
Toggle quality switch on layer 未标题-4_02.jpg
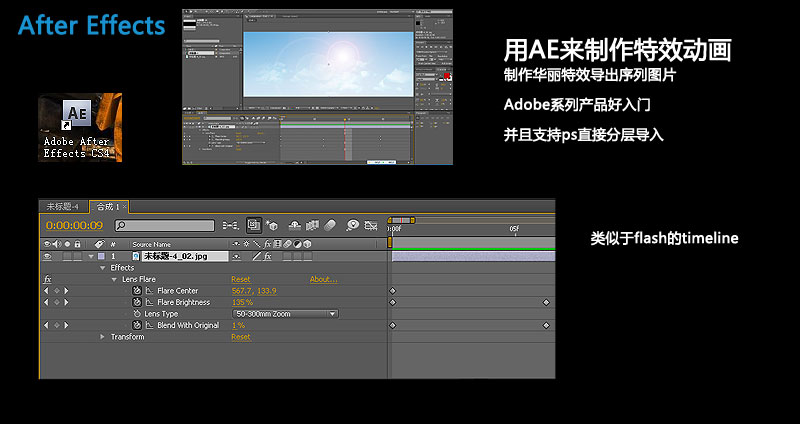(x=257, y=256)
